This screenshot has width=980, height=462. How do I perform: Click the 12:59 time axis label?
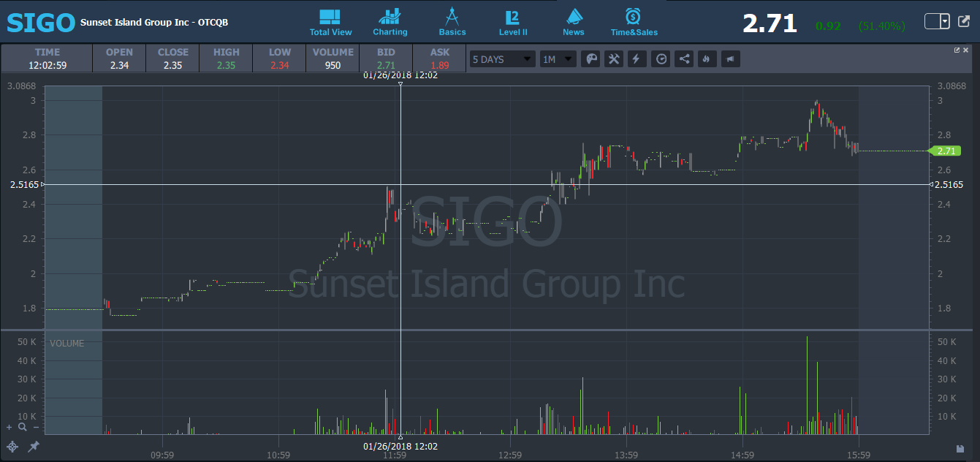(x=510, y=455)
